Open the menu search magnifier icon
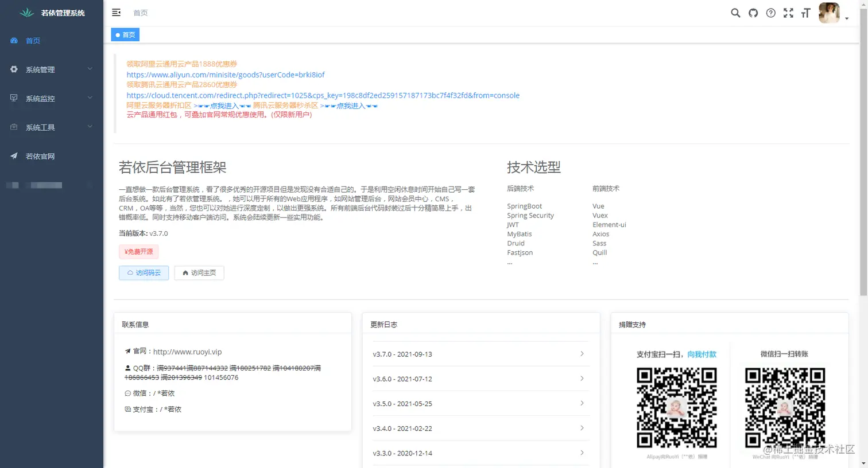The image size is (868, 468). click(x=735, y=13)
